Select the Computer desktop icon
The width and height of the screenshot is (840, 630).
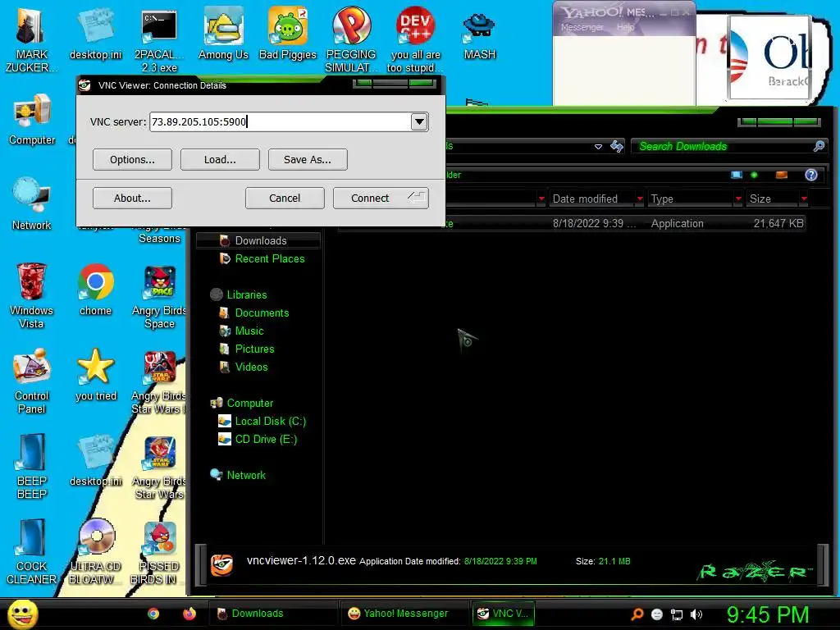tap(32, 119)
